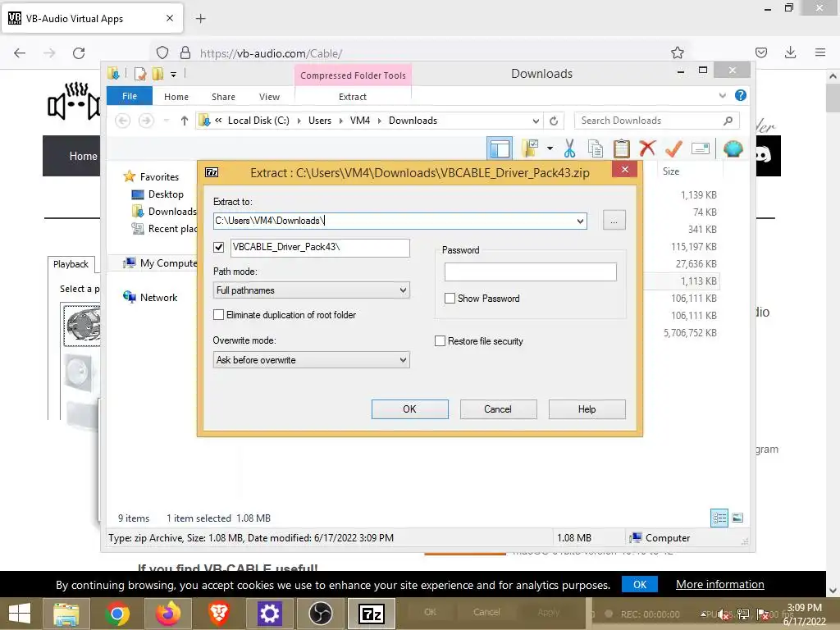This screenshot has width=840, height=630.
Task: Reload the Firefox page
Action: [x=79, y=53]
